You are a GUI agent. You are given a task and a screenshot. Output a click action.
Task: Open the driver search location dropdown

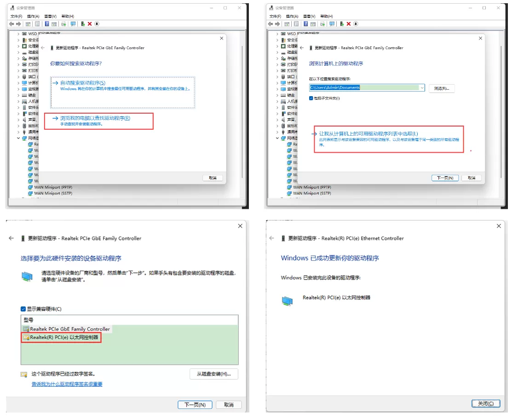click(422, 88)
